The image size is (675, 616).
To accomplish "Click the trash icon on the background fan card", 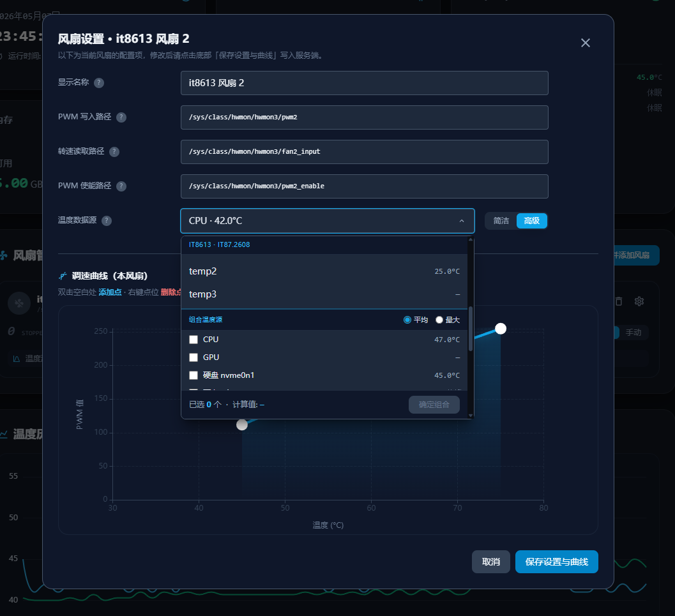I will [x=619, y=301].
